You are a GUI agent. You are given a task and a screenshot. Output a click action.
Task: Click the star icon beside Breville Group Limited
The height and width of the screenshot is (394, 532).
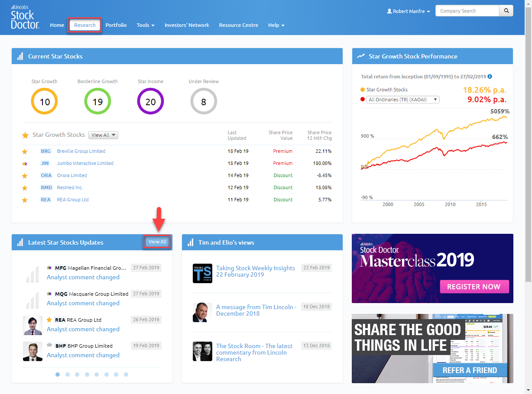coord(25,152)
